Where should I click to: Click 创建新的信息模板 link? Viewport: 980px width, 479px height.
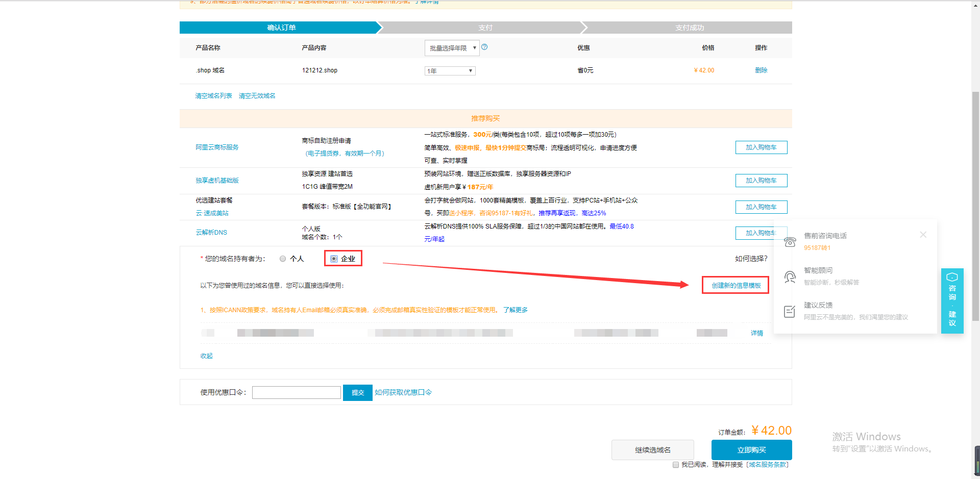(736, 286)
